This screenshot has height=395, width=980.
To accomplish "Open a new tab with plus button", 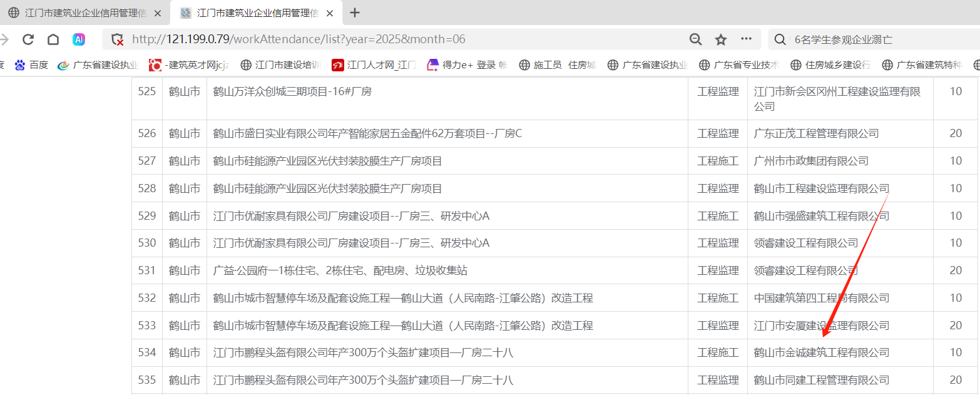I will (x=355, y=13).
